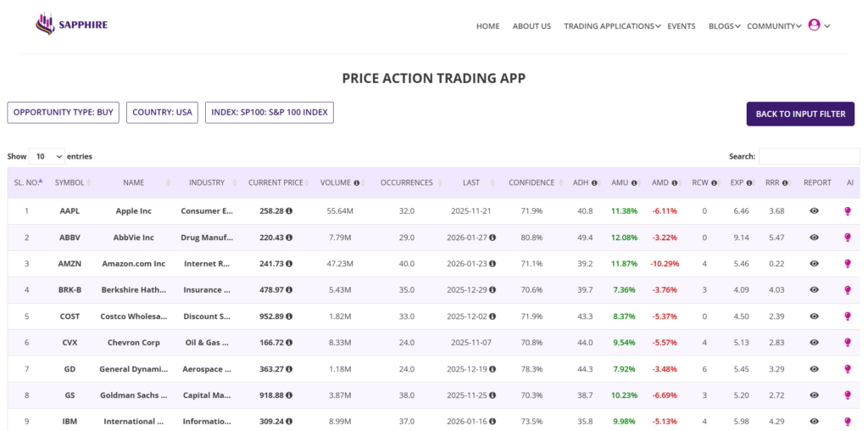The image size is (868, 431).
Task: Click the Sapphire logo
Action: [x=71, y=25]
